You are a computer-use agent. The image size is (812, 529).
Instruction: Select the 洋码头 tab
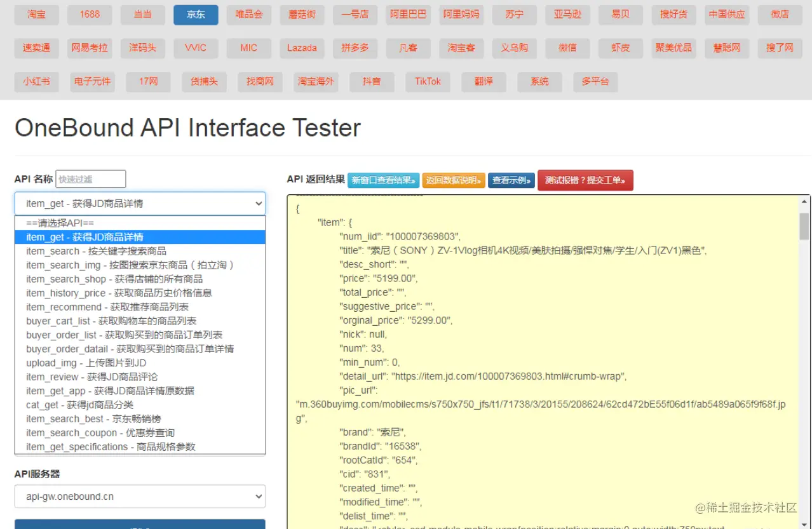click(142, 48)
